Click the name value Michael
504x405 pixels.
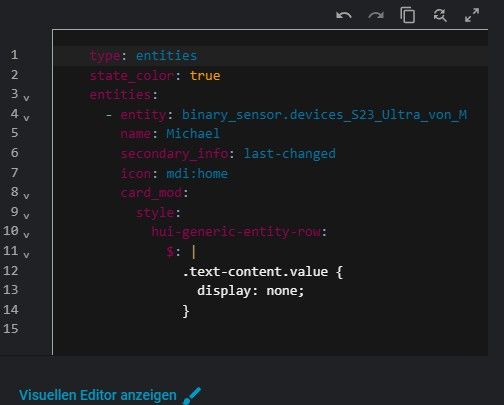(193, 134)
